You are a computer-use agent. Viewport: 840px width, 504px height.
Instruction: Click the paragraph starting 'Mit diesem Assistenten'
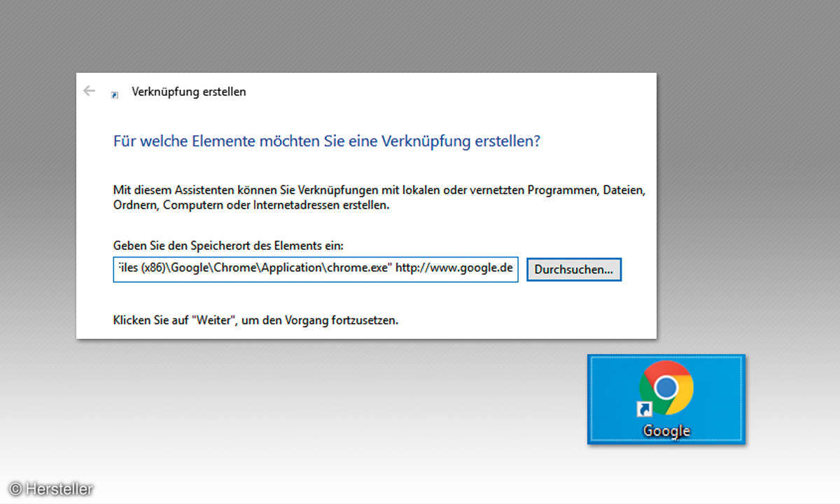click(x=379, y=198)
